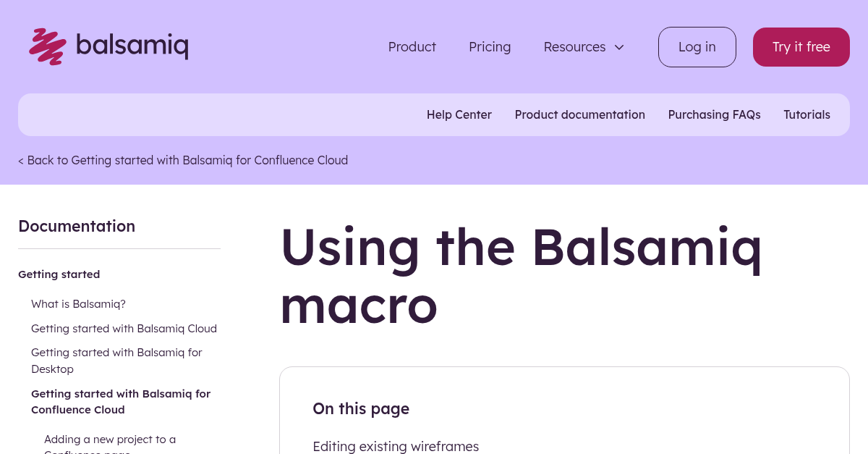
Task: Open the Pricing page
Action: 490,46
